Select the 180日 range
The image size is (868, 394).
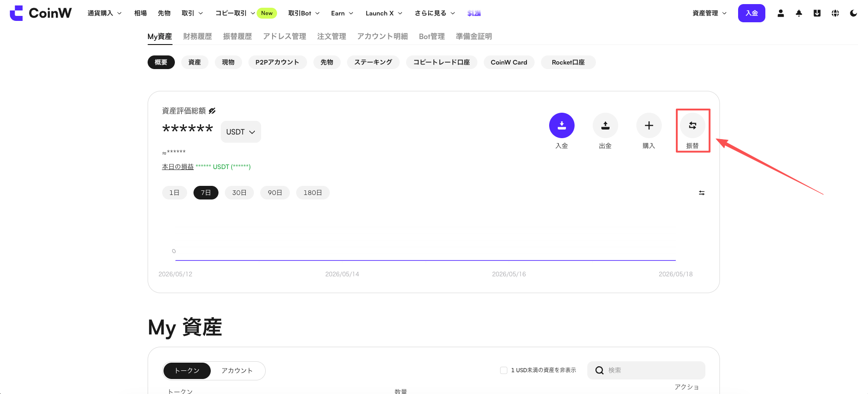(313, 193)
